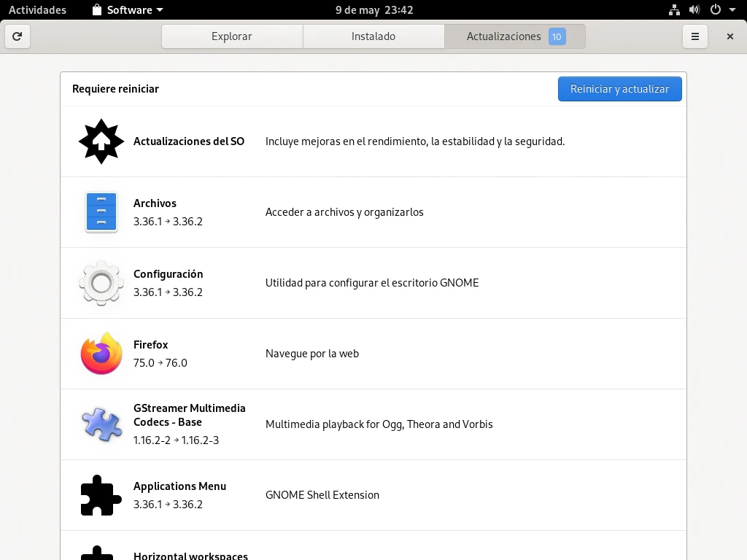Open the hamburger menu button
This screenshot has height=560, width=747.
click(695, 36)
